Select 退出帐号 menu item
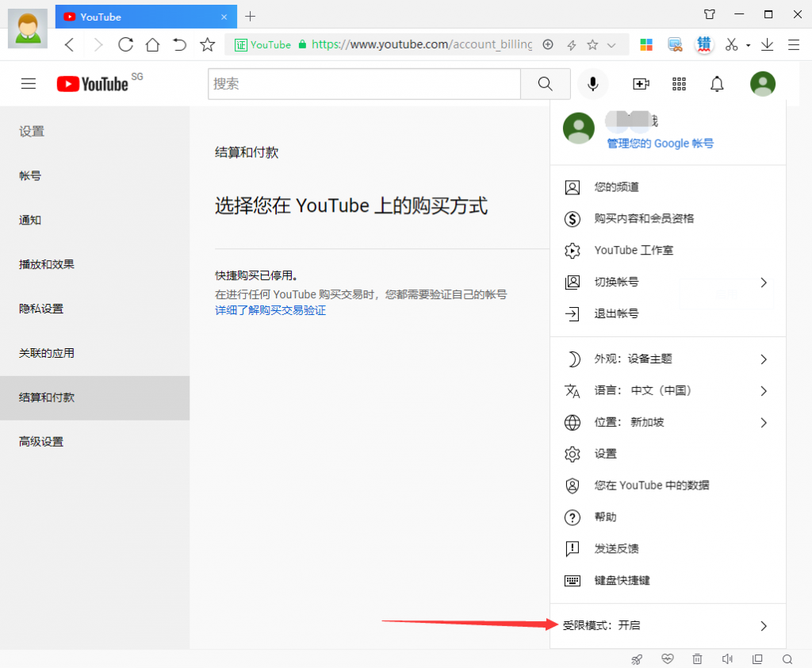This screenshot has width=812, height=668. tap(668, 313)
